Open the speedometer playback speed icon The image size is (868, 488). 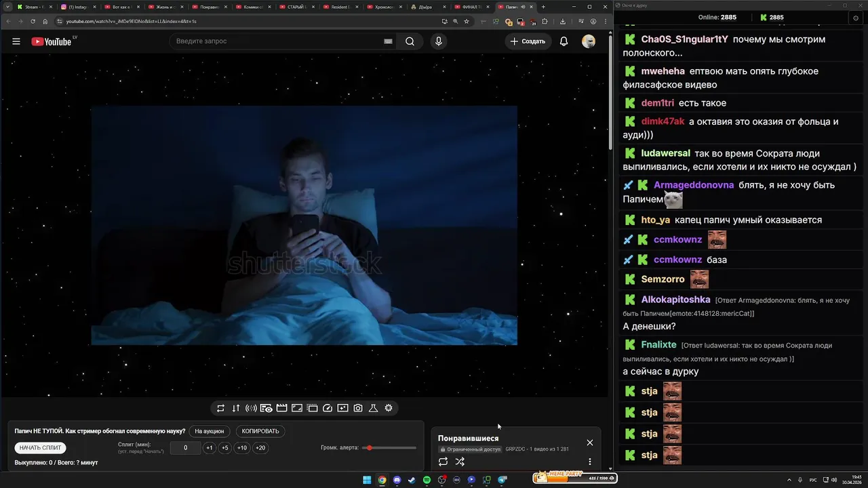(x=328, y=408)
